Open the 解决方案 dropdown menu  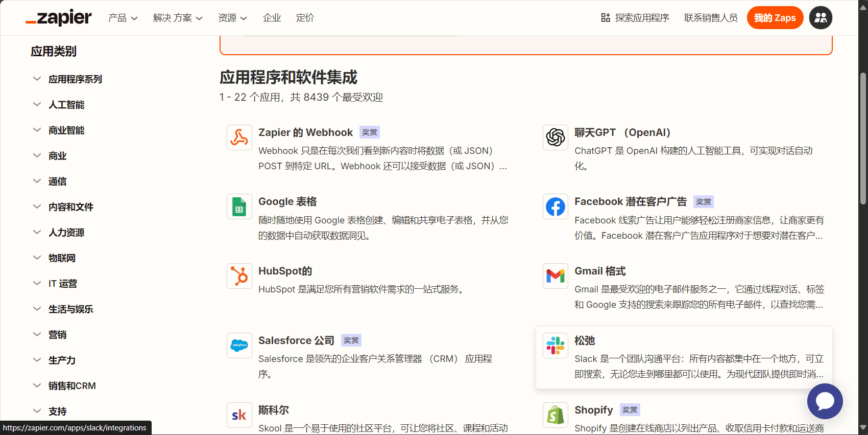click(178, 18)
